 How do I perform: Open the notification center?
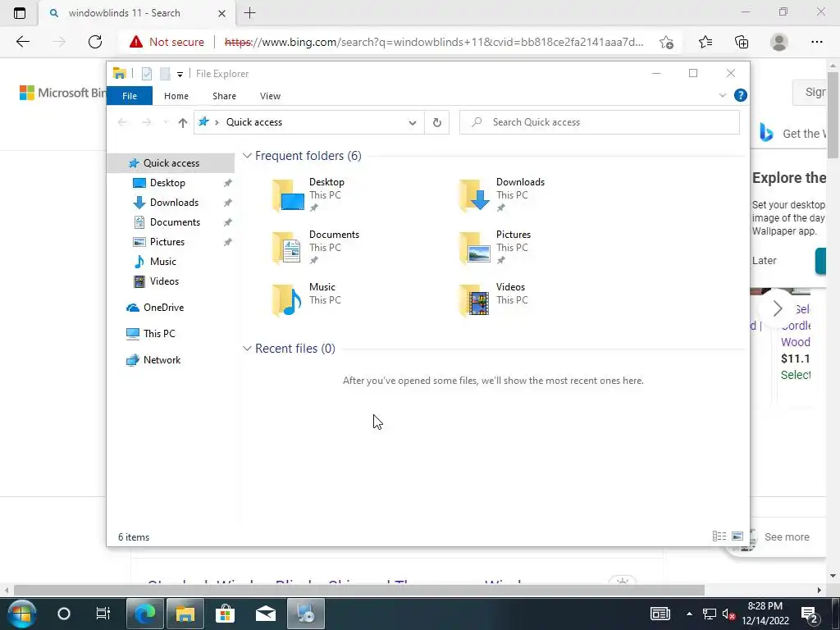click(810, 614)
